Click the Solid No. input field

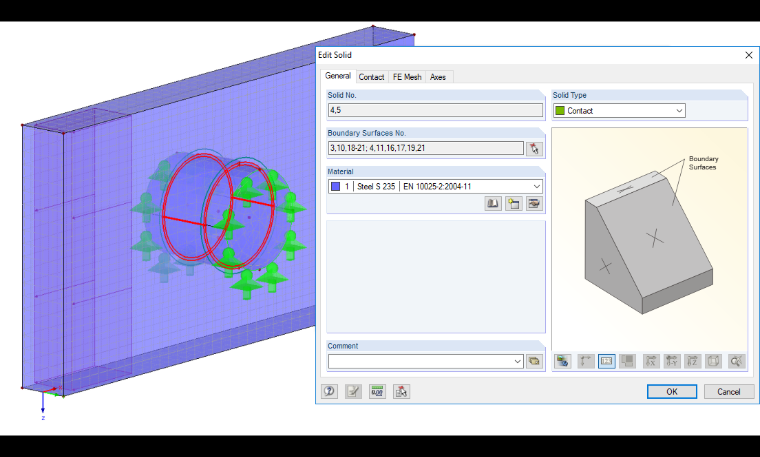tap(435, 110)
